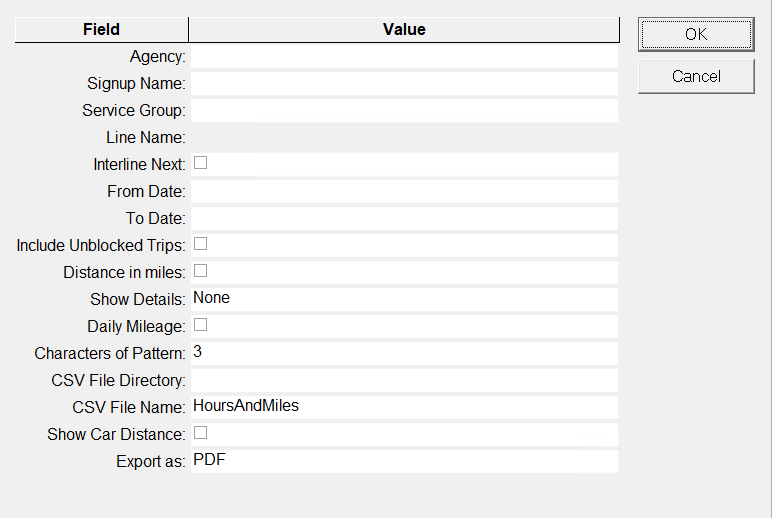Check the Distance in miles box
The width and height of the screenshot is (778, 518).
point(200,270)
